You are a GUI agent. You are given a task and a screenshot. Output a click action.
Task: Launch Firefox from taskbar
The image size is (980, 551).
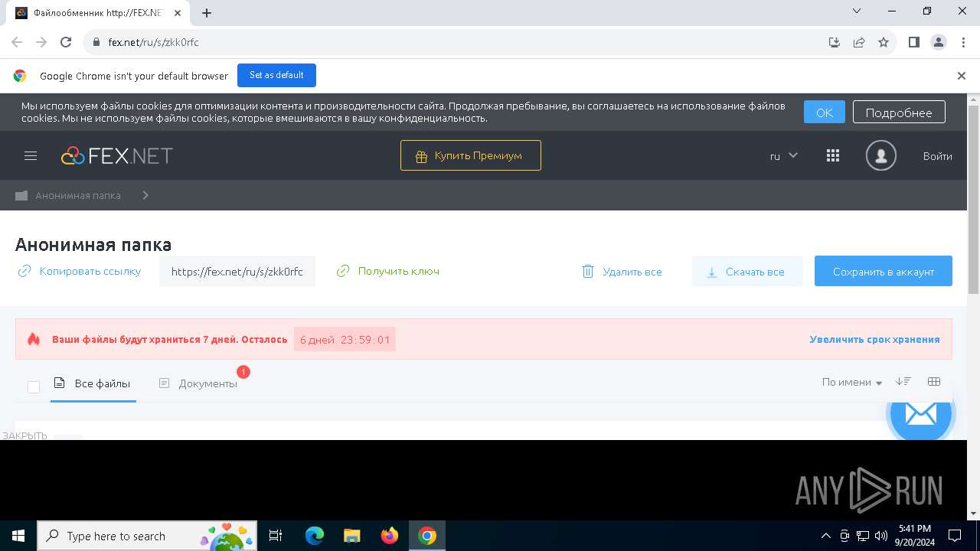point(390,536)
